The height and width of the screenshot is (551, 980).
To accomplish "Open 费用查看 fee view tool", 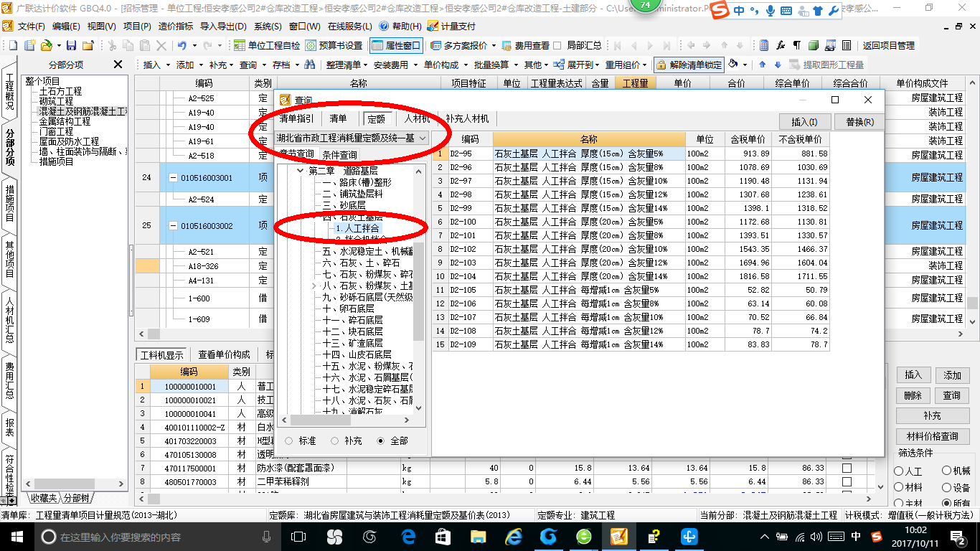I will pos(526,45).
